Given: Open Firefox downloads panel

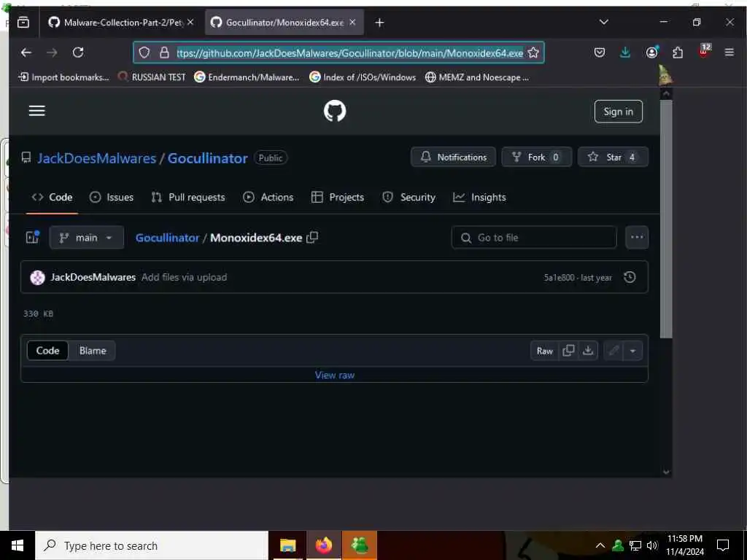Looking at the screenshot, I should [x=625, y=52].
